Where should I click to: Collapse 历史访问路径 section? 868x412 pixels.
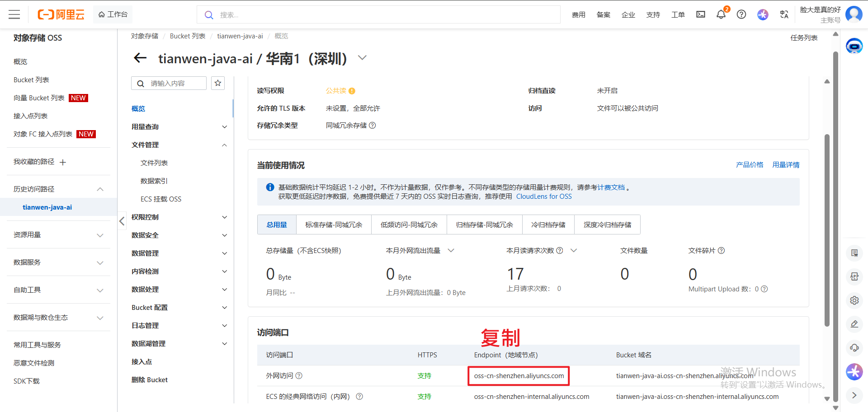coord(100,189)
